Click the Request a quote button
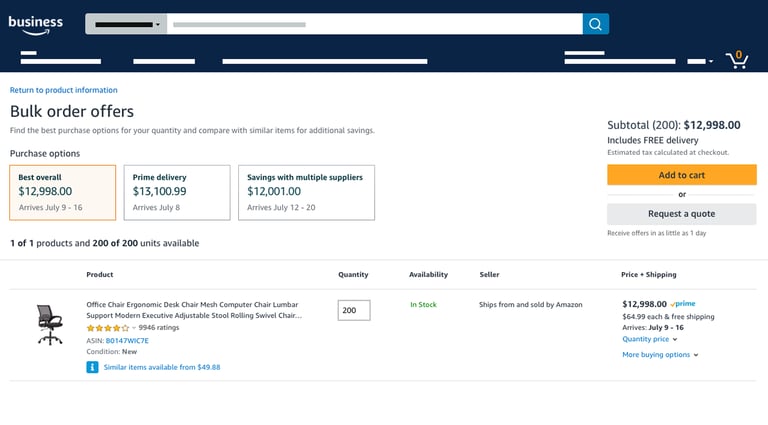Viewport: 768px width, 425px height. tap(682, 213)
